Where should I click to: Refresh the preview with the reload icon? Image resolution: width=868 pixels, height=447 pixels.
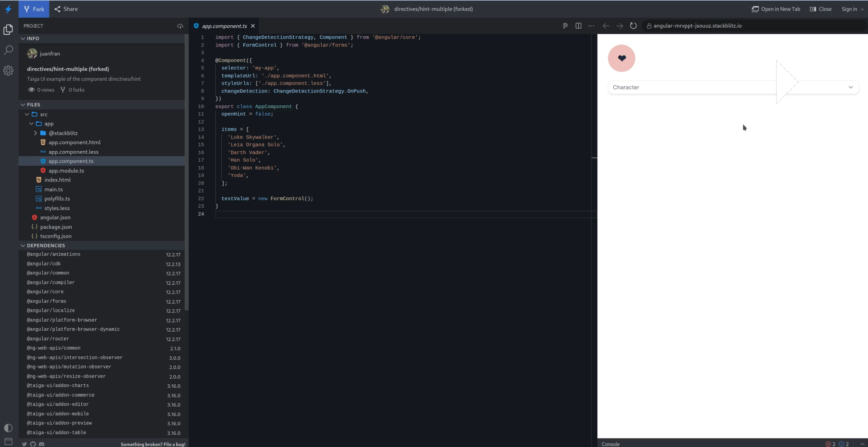coord(633,26)
